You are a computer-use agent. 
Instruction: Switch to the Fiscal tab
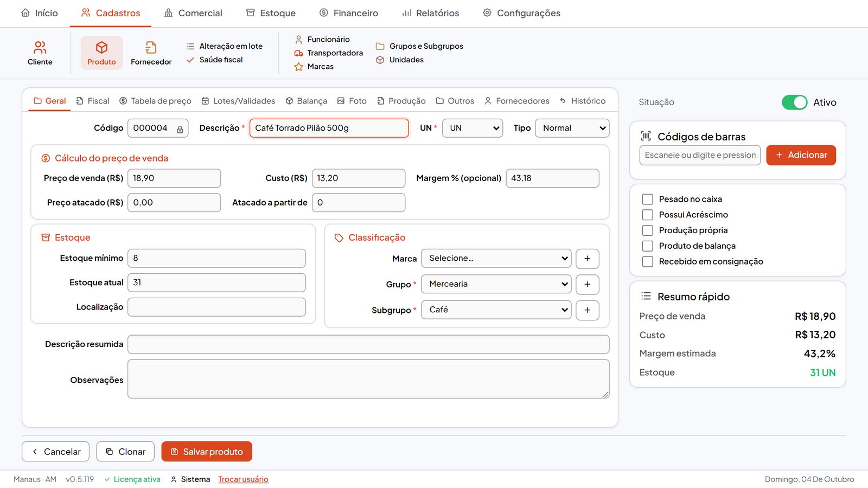click(93, 101)
